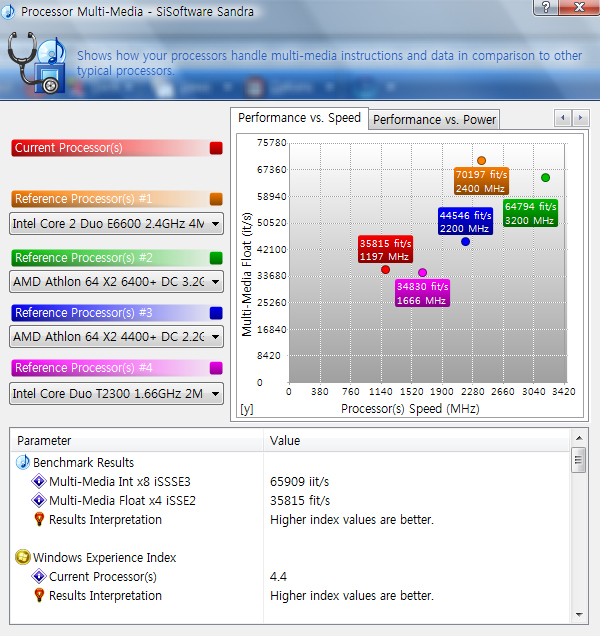Click the Value column header
The width and height of the screenshot is (600, 636).
(x=417, y=440)
